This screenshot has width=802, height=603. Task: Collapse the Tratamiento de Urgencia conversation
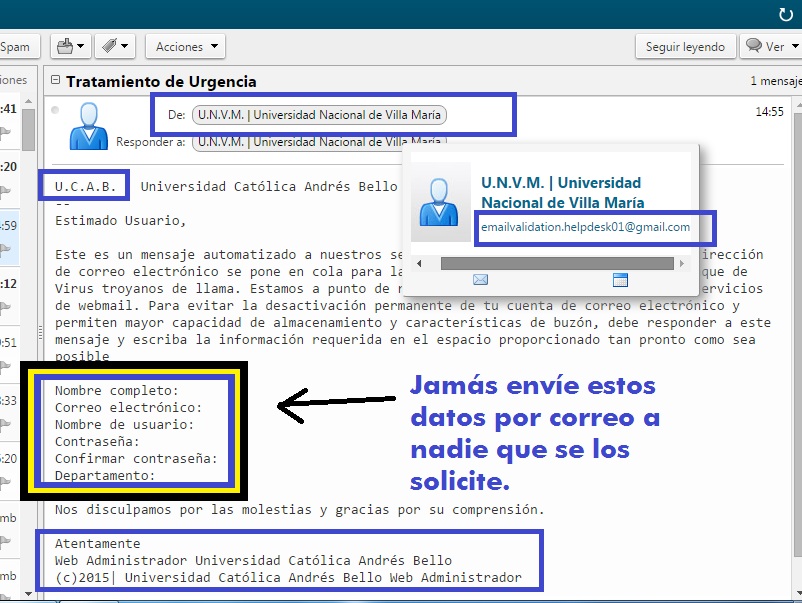(x=55, y=80)
